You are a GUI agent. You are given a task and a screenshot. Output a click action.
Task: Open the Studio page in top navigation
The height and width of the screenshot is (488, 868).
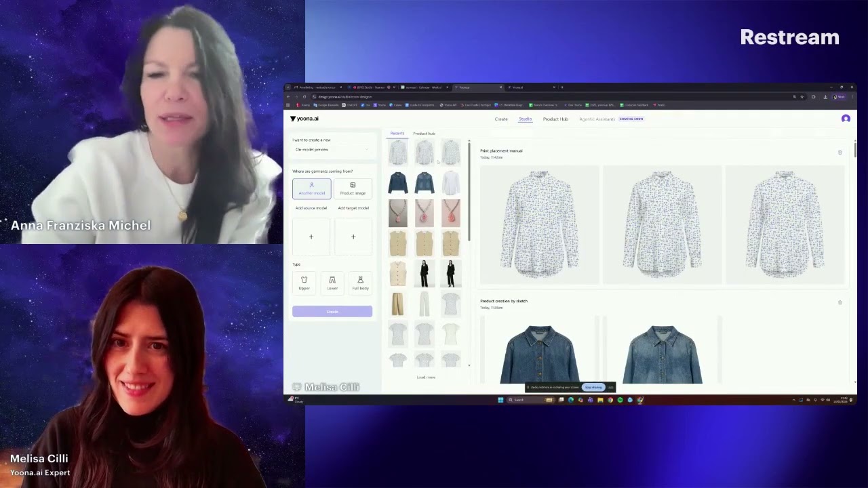coord(526,119)
